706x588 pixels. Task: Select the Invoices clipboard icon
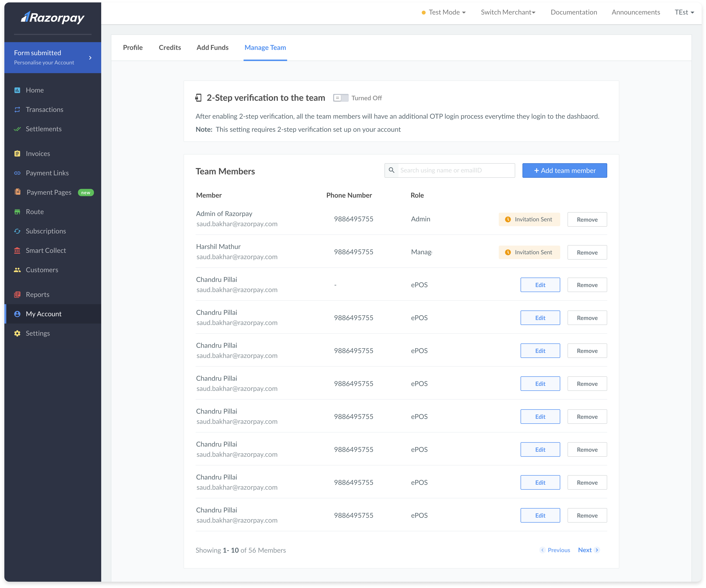[x=17, y=154]
